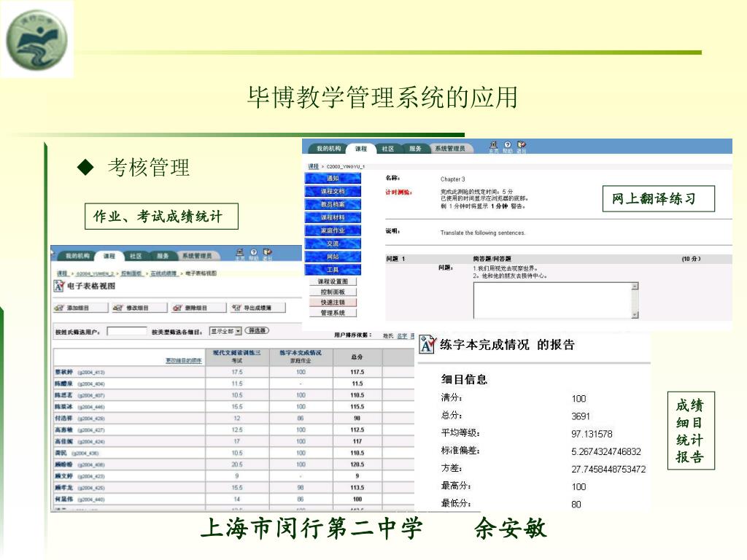
Task: Open 课程 tab in gradebook window
Action: click(x=109, y=256)
